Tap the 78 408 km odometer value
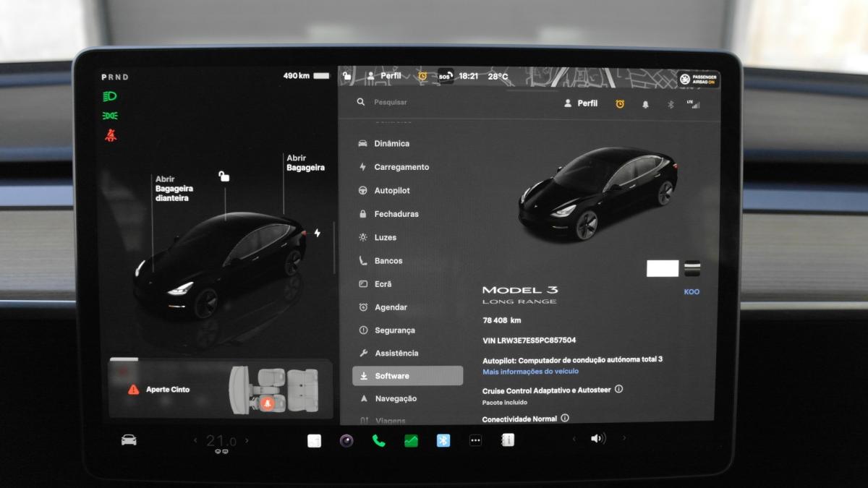Screen dimensions: 868x488 point(501,320)
